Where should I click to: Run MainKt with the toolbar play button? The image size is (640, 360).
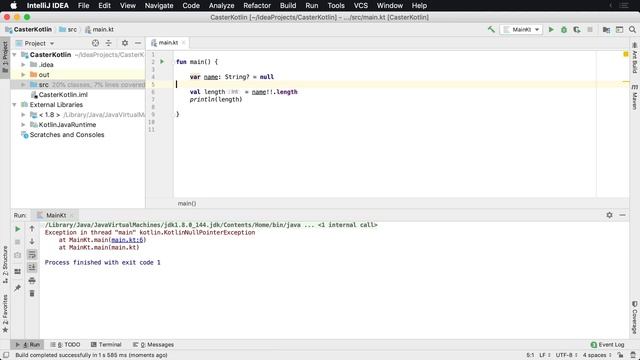551,29
